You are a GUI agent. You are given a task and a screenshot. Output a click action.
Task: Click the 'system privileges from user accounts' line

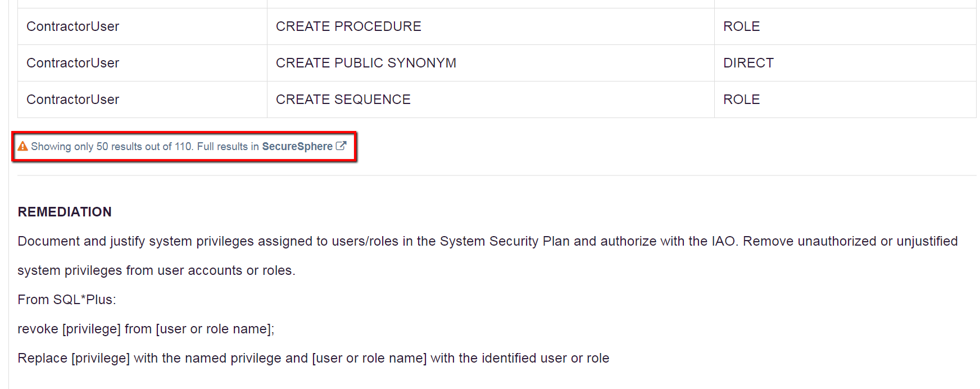(x=156, y=270)
